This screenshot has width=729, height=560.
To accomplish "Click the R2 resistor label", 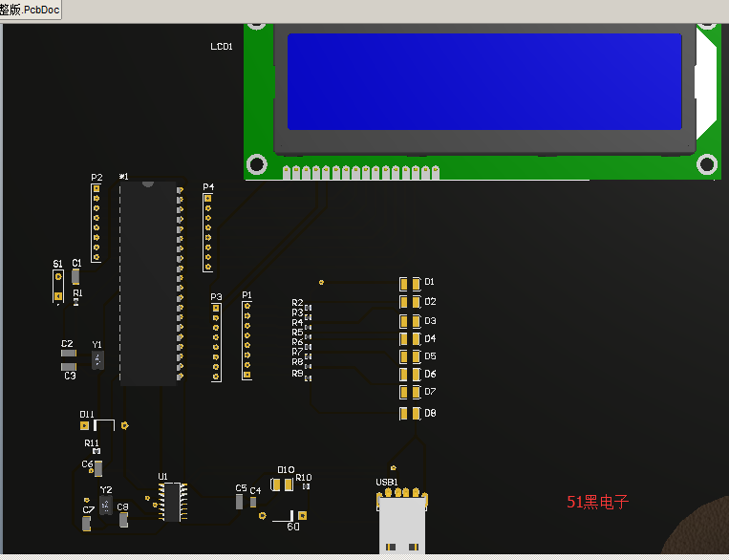I will point(297,303).
